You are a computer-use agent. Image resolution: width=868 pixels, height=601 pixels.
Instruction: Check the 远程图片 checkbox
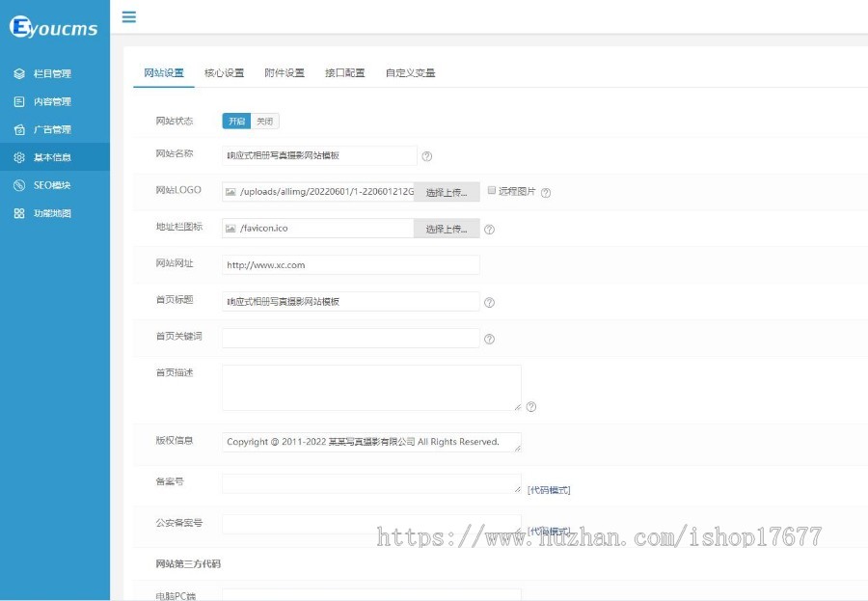[492, 190]
